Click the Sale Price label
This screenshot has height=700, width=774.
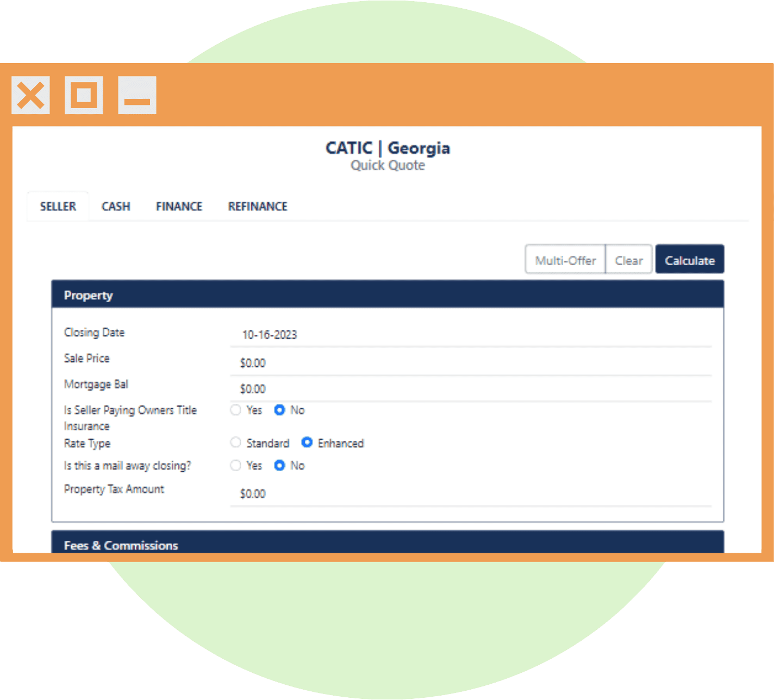click(86, 358)
